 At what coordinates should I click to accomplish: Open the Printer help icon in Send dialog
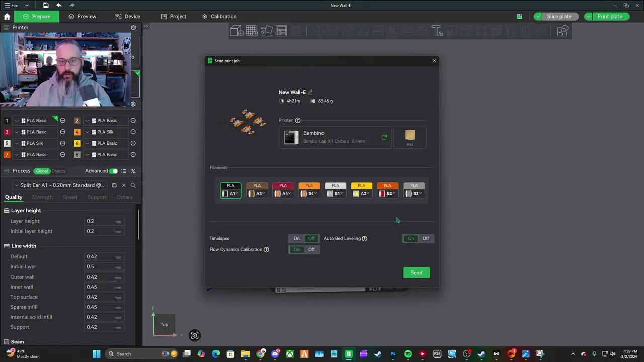pyautogui.click(x=298, y=120)
